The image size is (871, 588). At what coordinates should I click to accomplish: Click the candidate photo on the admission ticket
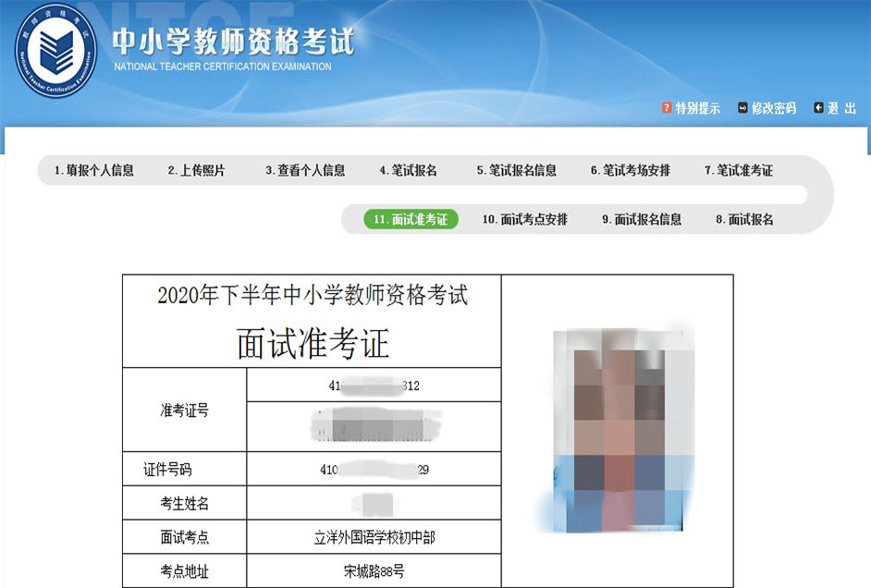tap(616, 430)
